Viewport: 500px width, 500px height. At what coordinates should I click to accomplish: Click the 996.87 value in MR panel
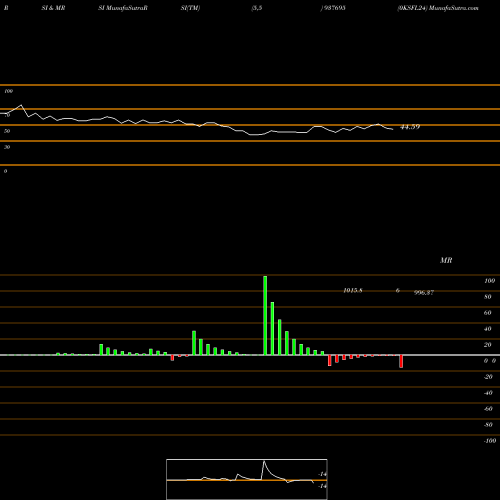coord(424,292)
